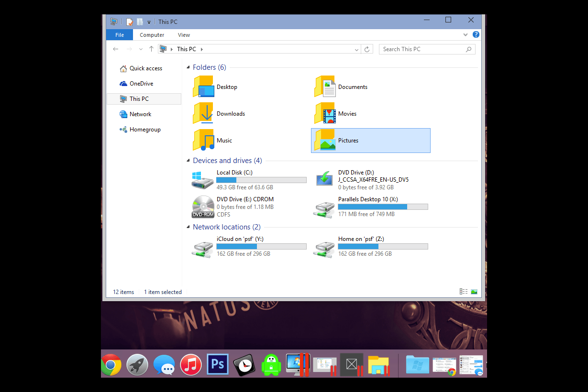Image resolution: width=588 pixels, height=392 pixels.
Task: Open the crossed-box placeholder dock item
Action: coord(352,365)
